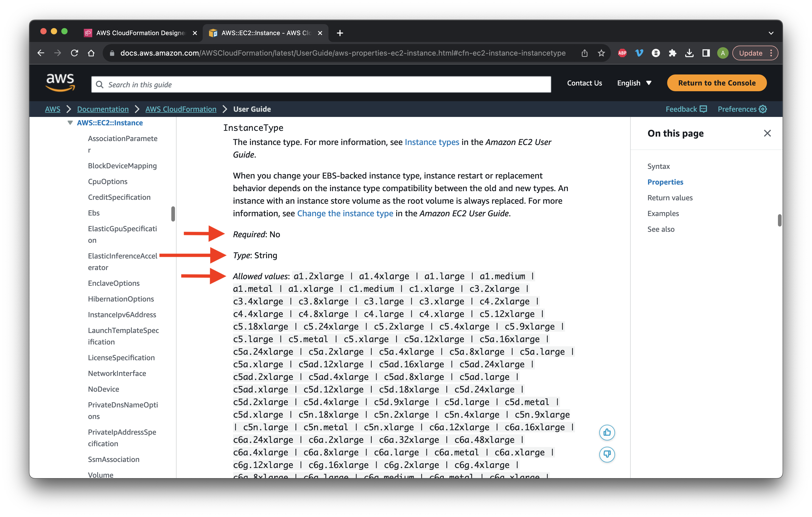Open CreditSpecification in sidebar
812x517 pixels.
119,197
